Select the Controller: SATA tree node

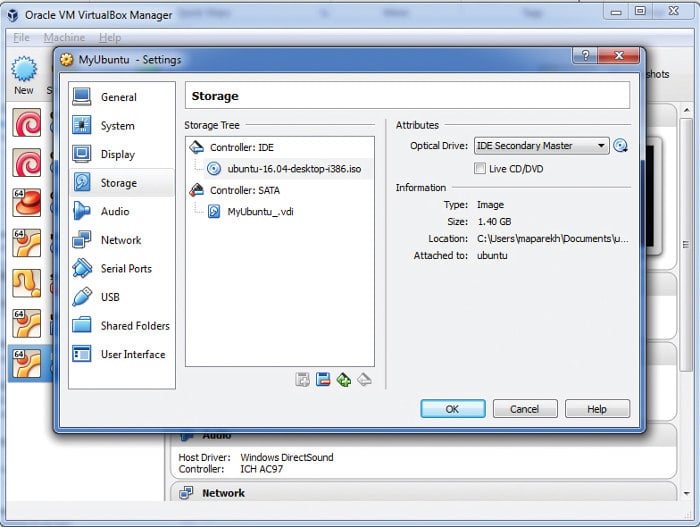click(244, 190)
